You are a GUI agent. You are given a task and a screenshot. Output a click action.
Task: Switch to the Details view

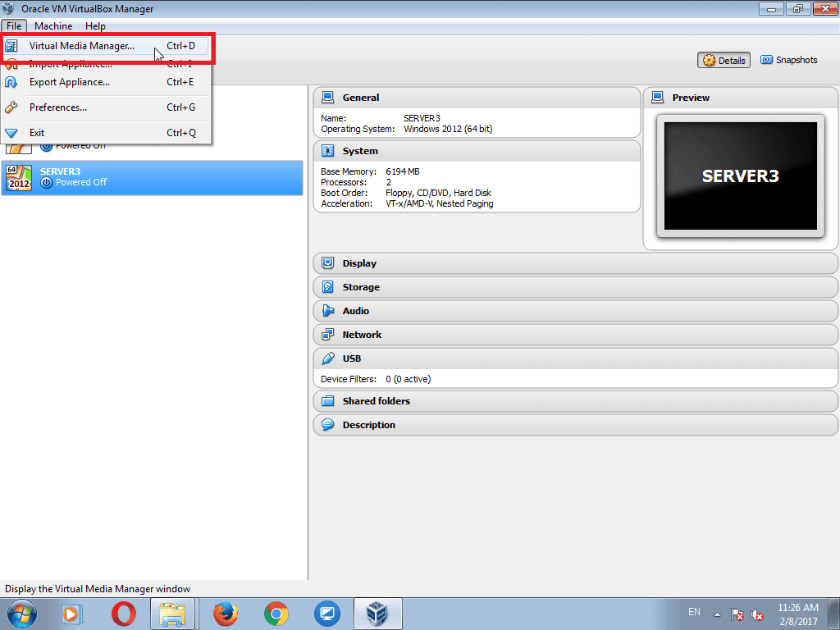pos(724,60)
